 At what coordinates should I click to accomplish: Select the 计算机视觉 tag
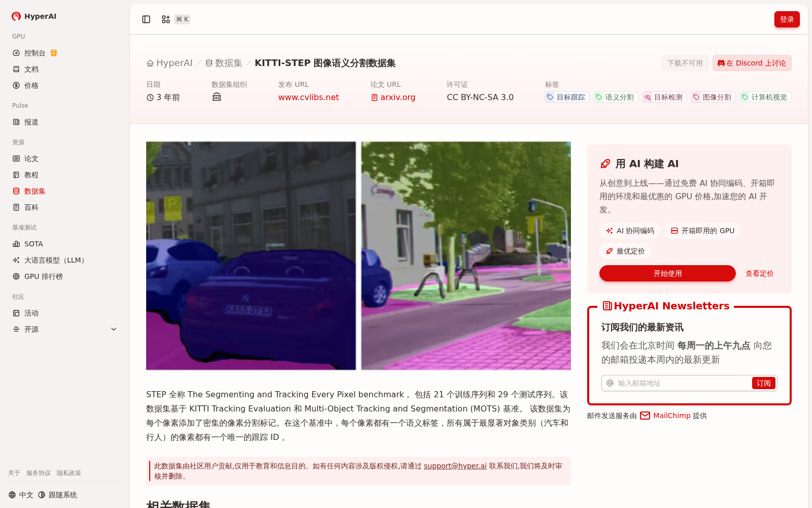point(765,97)
